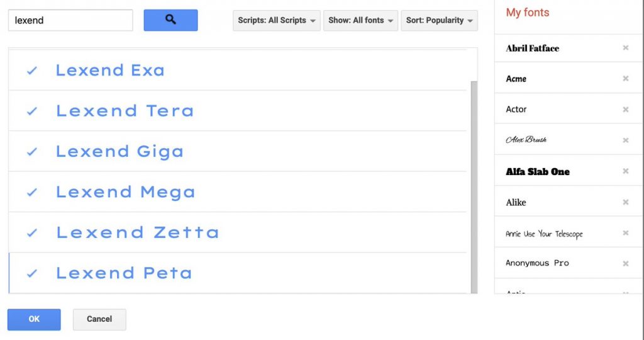Toggle the Lexend Tera checkmark
This screenshot has width=644, height=340.
(x=32, y=111)
